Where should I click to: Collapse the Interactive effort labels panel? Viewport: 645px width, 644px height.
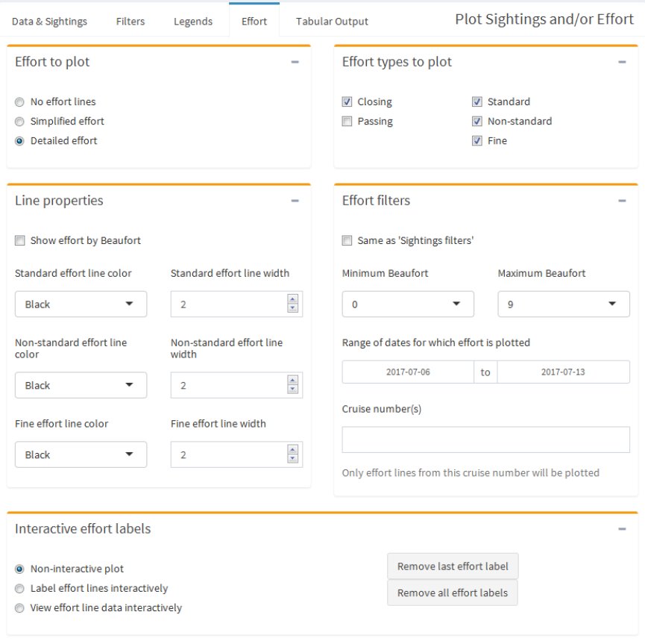pyautogui.click(x=622, y=529)
